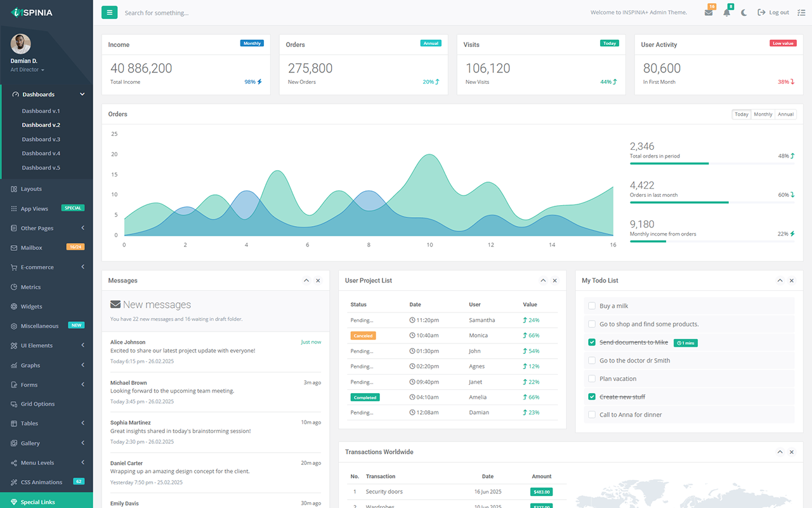The width and height of the screenshot is (812, 508).
Task: Open the mail envelope icon with badge 16
Action: coord(709,12)
